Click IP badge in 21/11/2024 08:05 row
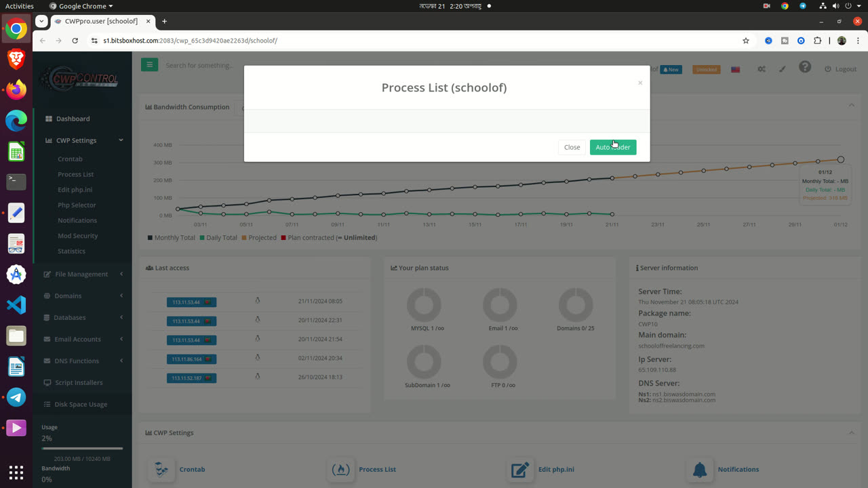The image size is (868, 488). [x=191, y=302]
